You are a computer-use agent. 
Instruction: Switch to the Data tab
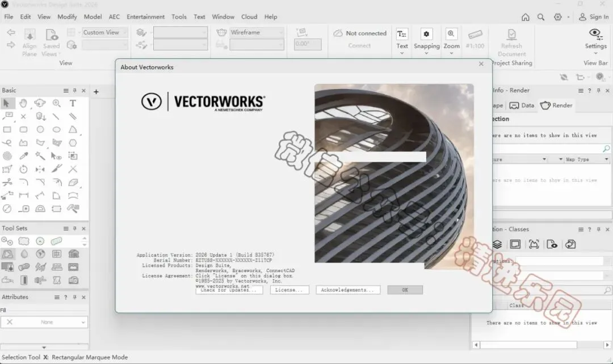click(x=522, y=105)
